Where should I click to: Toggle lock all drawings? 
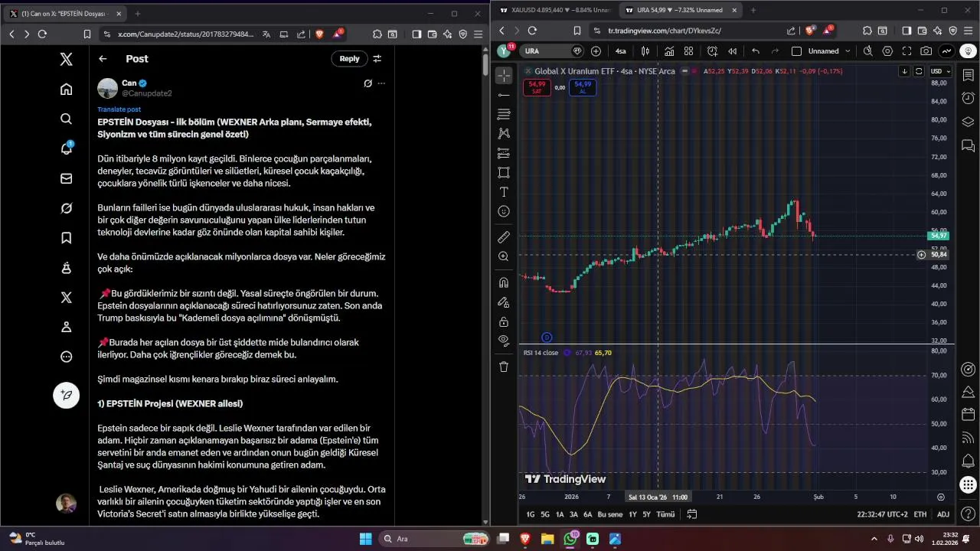pyautogui.click(x=504, y=321)
